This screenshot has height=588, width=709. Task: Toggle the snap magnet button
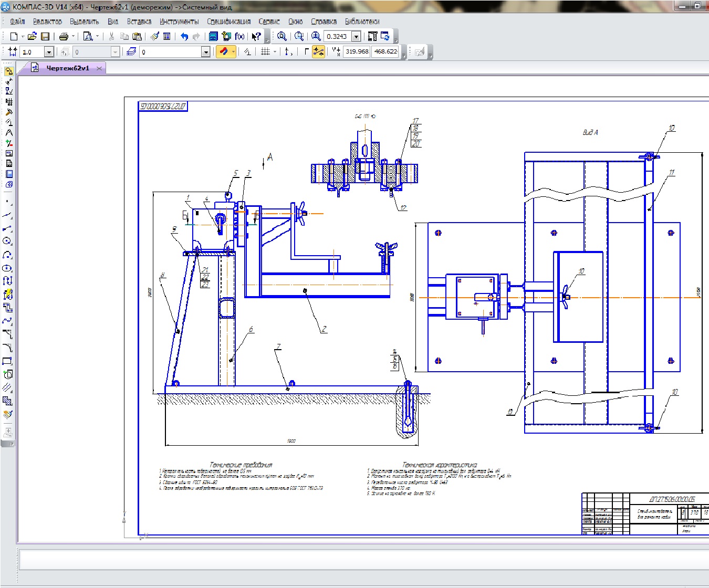(x=224, y=51)
